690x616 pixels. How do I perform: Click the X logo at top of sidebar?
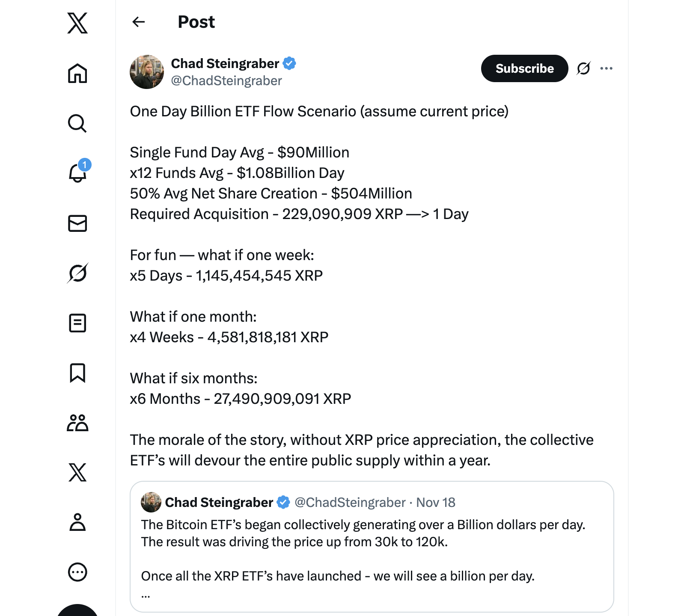click(x=77, y=23)
